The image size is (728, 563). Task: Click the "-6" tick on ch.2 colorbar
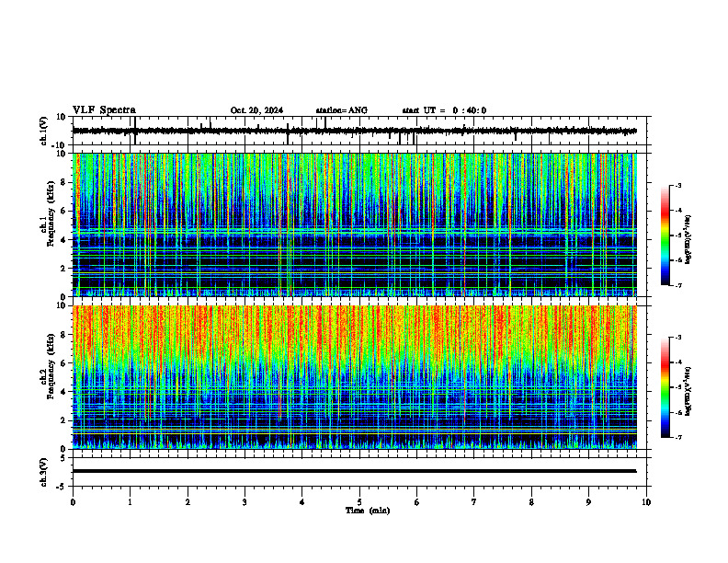[x=678, y=412]
